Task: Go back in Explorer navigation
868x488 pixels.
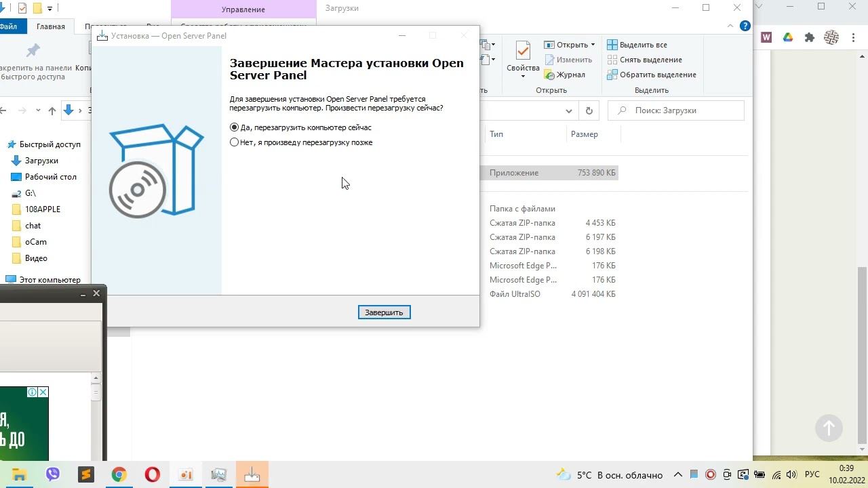Action: point(4,110)
